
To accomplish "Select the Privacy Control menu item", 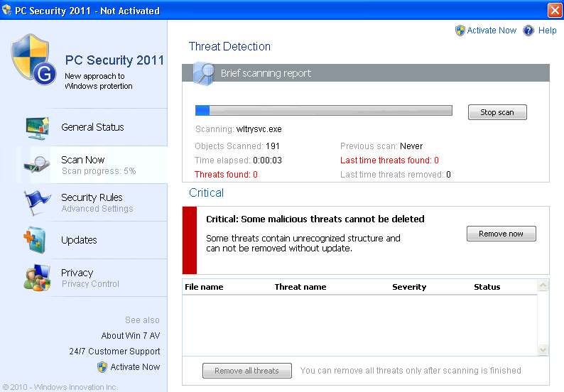I will click(90, 278).
